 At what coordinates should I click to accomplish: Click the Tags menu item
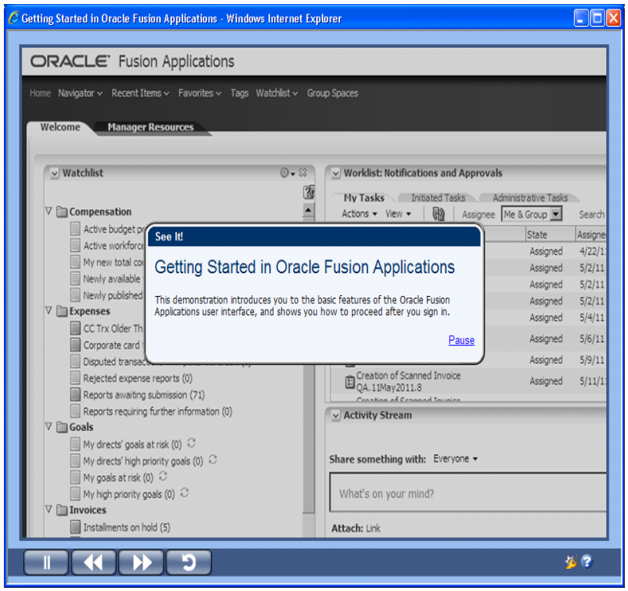(x=240, y=93)
